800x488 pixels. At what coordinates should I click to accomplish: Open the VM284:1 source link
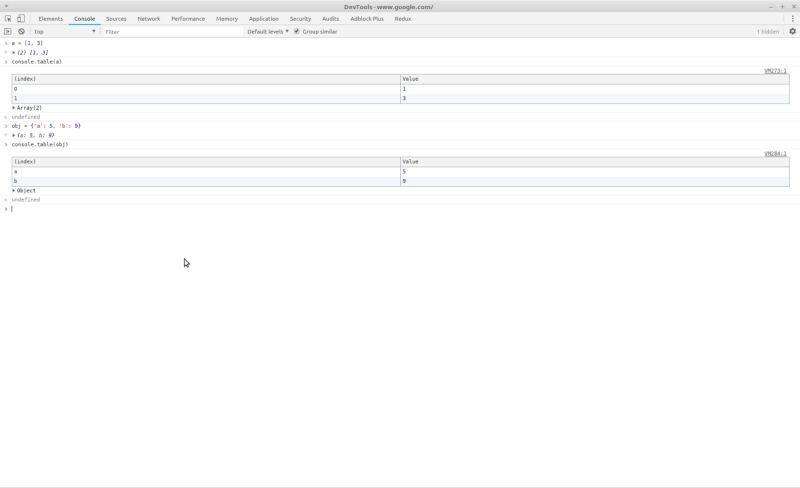775,154
